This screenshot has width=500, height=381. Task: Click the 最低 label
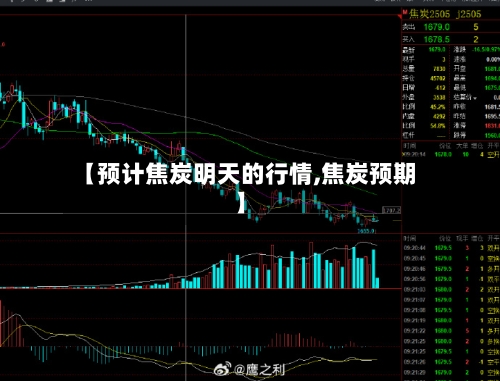(460, 88)
